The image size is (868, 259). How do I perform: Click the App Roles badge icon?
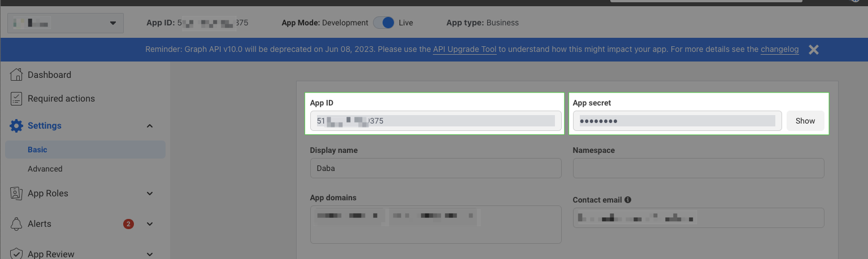click(x=16, y=194)
